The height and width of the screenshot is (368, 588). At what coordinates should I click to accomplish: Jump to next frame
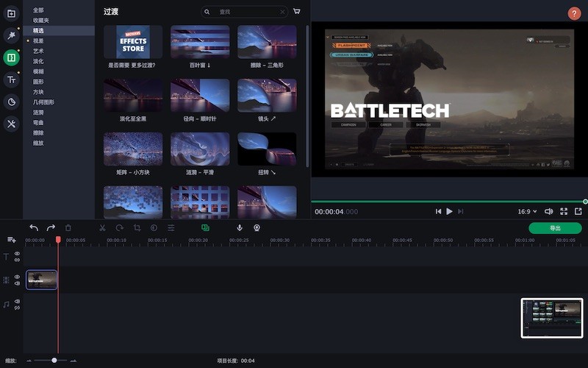[x=461, y=211]
